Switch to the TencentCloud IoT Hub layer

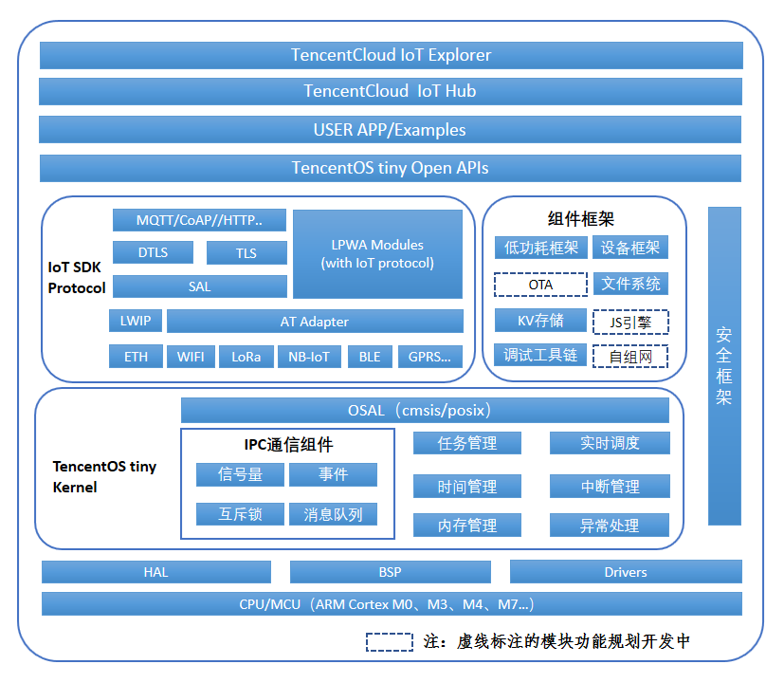[392, 92]
